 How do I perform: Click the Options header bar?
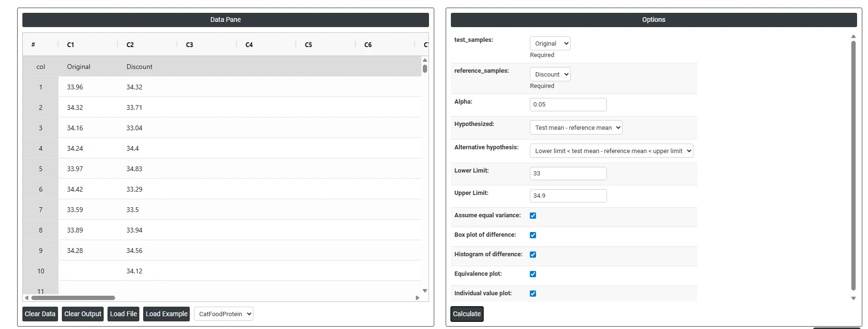pos(653,19)
